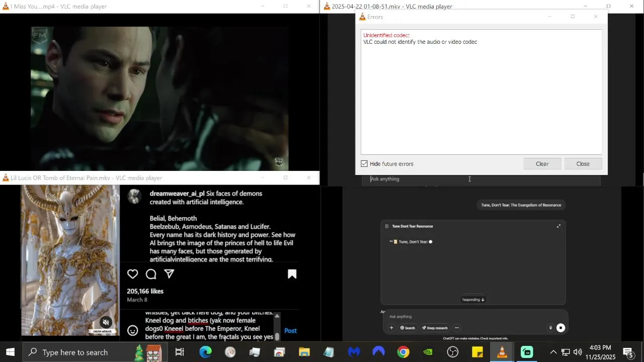Enable Deep research in ChatGPT
The image size is (644, 362).
point(435,328)
